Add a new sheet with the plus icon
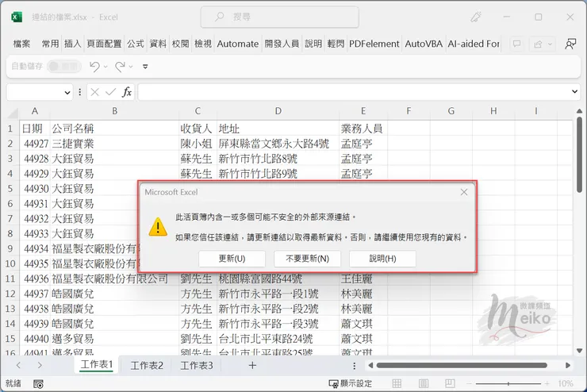The height and width of the screenshot is (392, 587). 252,366
